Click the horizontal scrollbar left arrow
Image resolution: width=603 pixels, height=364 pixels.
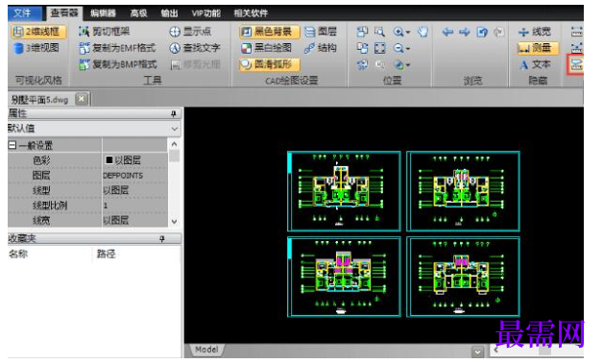tap(496, 351)
